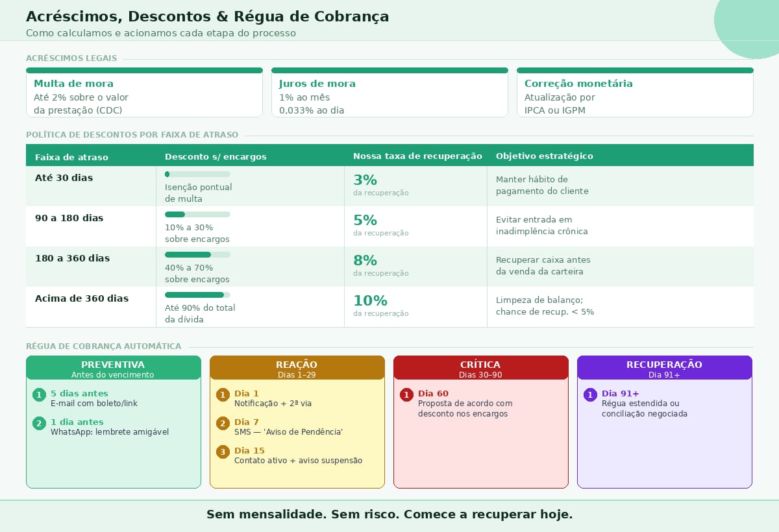Click the purple badge beside 'Dia 91+'
The height and width of the screenshot is (532, 779).
tap(590, 395)
